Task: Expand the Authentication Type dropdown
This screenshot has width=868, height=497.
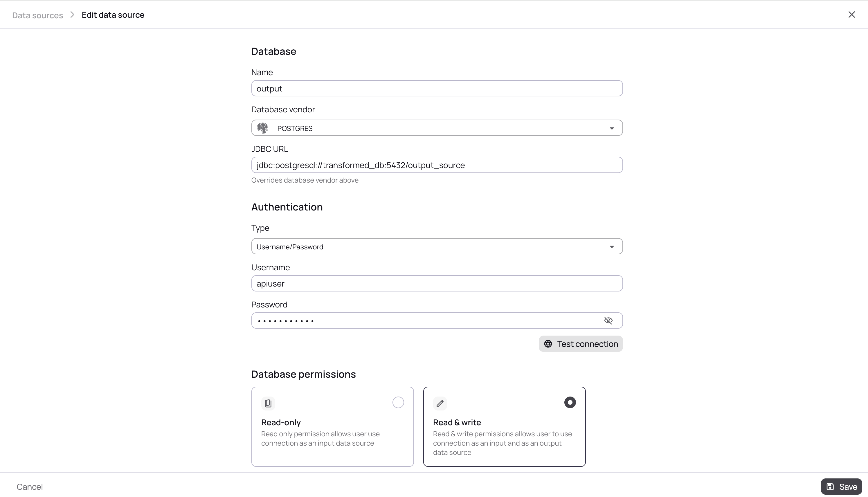Action: coord(612,247)
